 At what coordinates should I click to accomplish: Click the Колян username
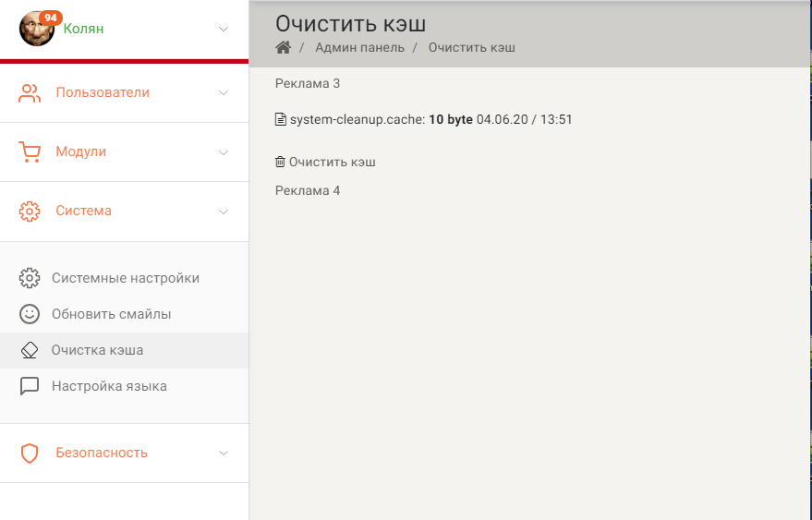[83, 29]
